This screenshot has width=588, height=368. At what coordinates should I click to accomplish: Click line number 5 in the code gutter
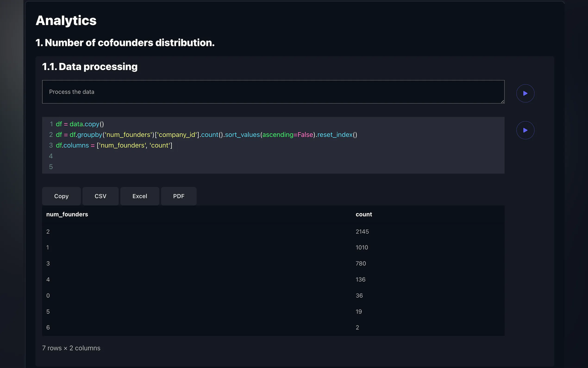pos(51,166)
